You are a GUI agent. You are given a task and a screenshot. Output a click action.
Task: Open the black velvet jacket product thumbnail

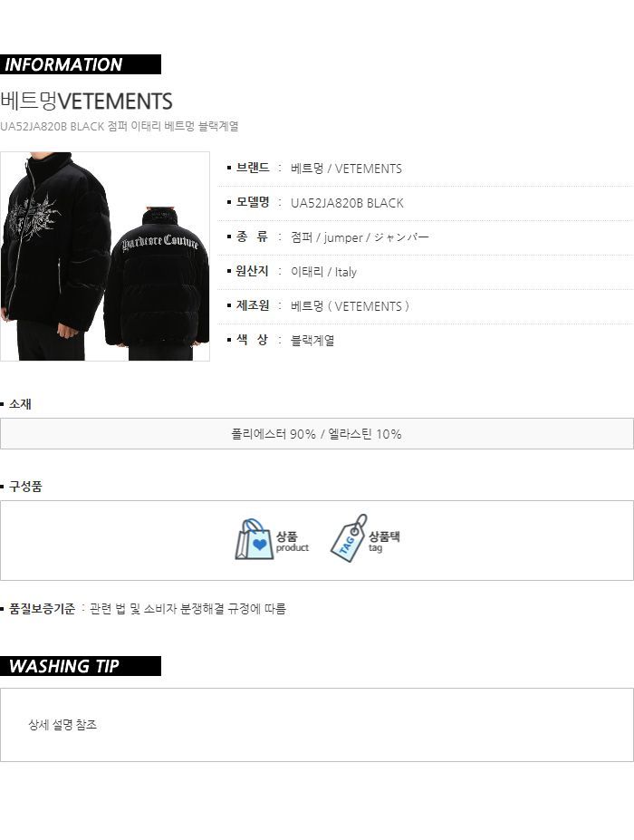click(105, 256)
